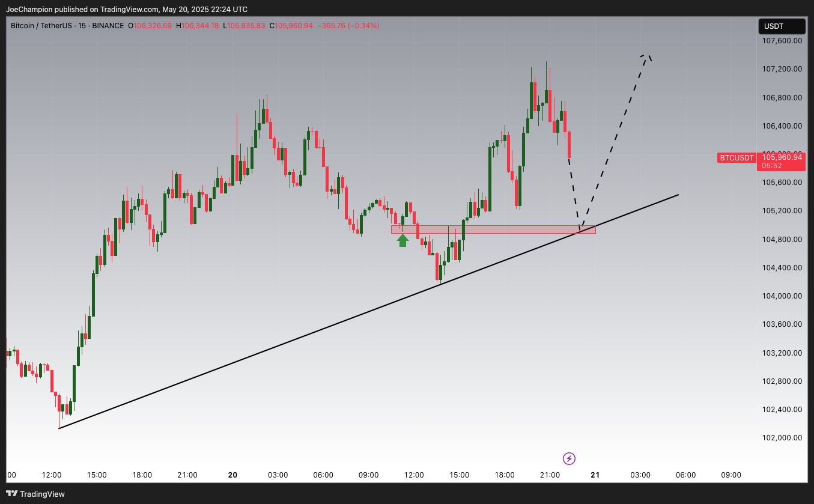
Task: Click the open value O106,326.69
Action: (x=150, y=26)
